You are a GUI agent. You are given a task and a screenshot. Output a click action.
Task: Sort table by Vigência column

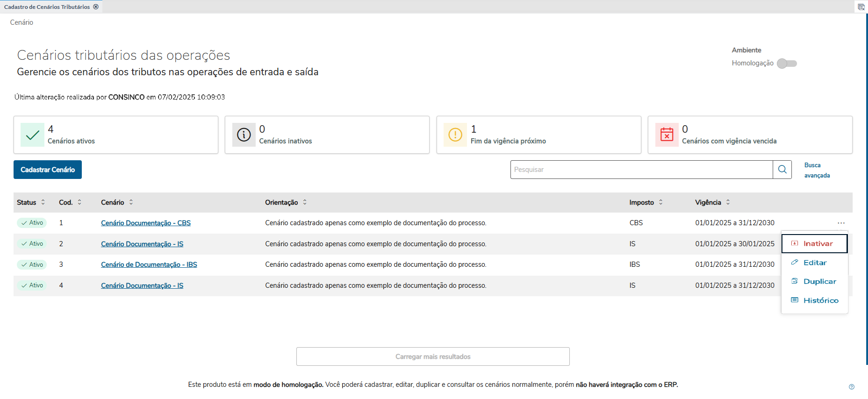[728, 202]
